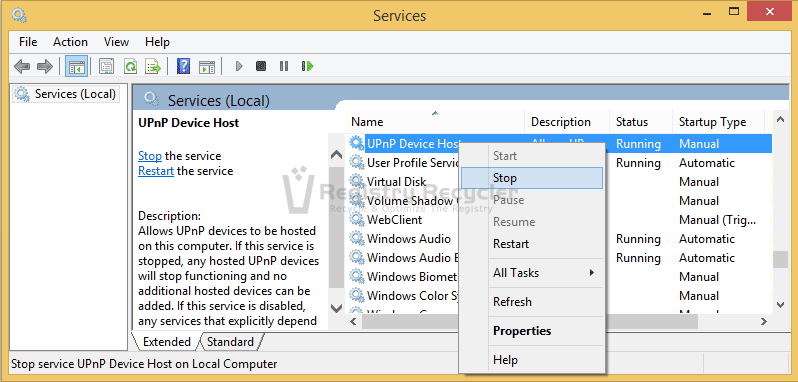Click the Restart the service link

coord(156,171)
